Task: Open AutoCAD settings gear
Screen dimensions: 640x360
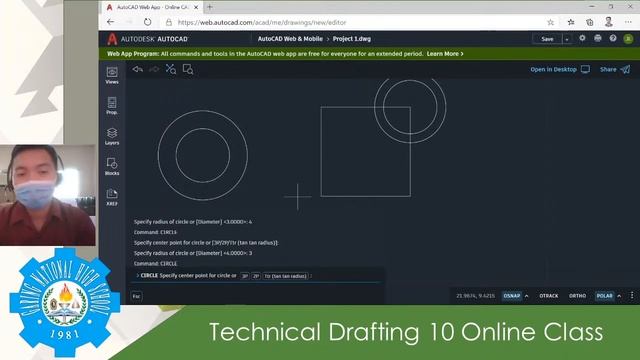Action: pos(582,38)
